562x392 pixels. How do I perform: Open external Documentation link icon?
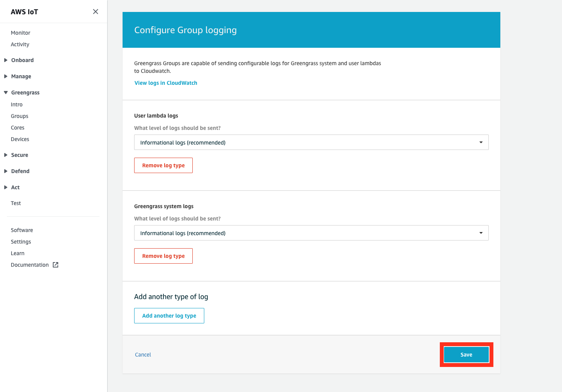(x=56, y=265)
